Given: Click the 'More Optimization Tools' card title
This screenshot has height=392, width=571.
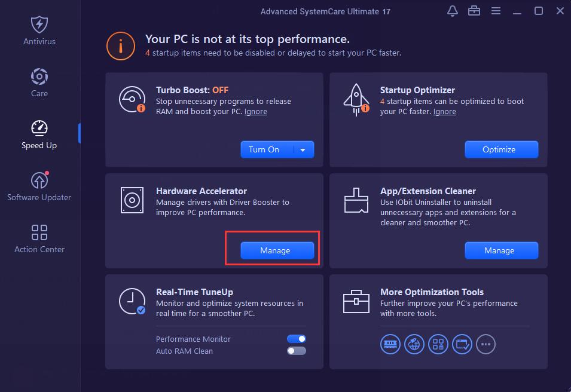Looking at the screenshot, I should 432,292.
